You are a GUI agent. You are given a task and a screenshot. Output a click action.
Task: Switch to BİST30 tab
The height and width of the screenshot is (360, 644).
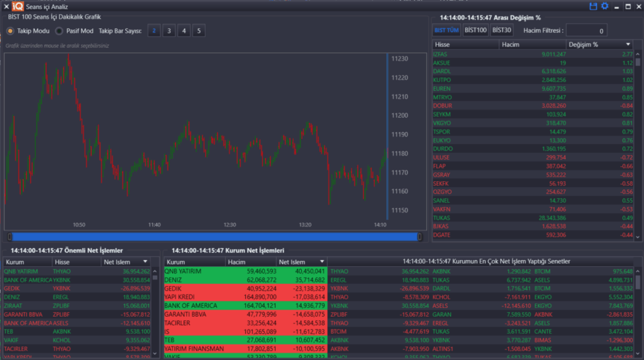pyautogui.click(x=501, y=30)
